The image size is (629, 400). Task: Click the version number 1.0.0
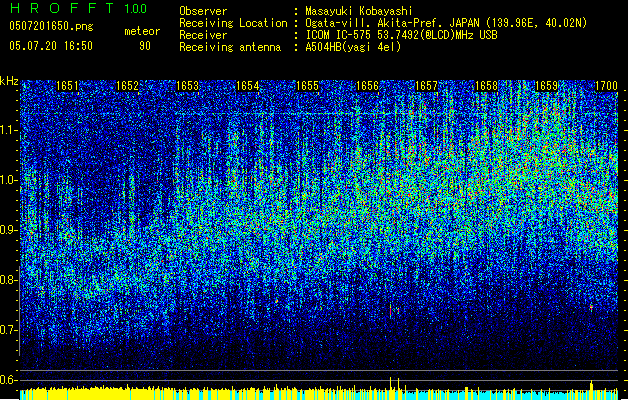(136, 8)
